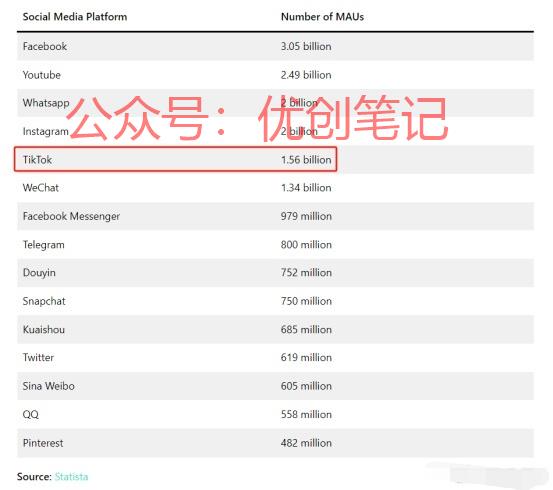Viewport: 553px width, 490px height.
Task: Select the 'Kuaishou' platform cell
Action: pyautogui.click(x=44, y=329)
